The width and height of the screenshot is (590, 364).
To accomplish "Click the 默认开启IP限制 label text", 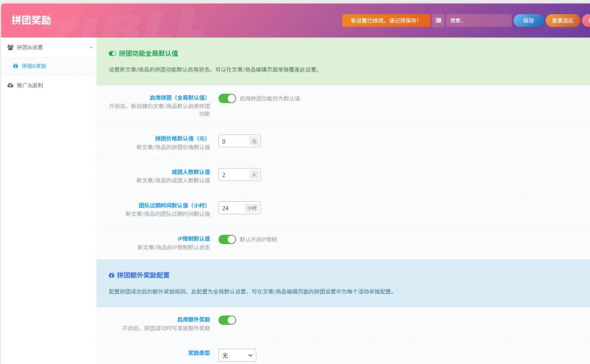I will click(258, 239).
